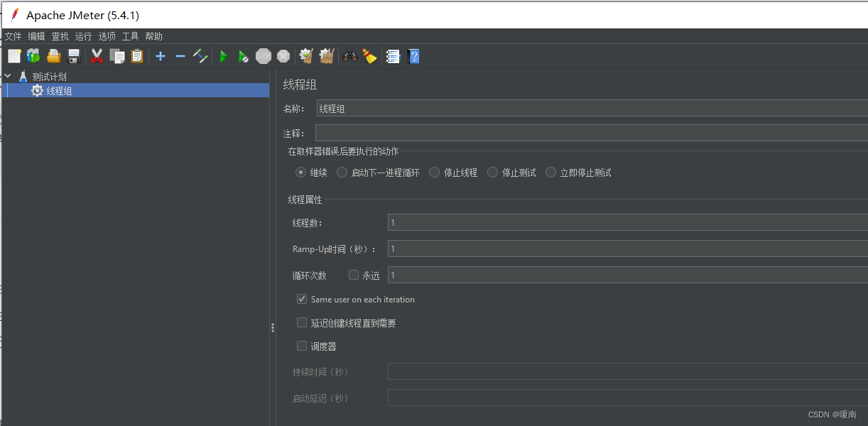This screenshot has width=868, height=426.
Task: Click inside the 注释 input field
Action: (x=497, y=133)
